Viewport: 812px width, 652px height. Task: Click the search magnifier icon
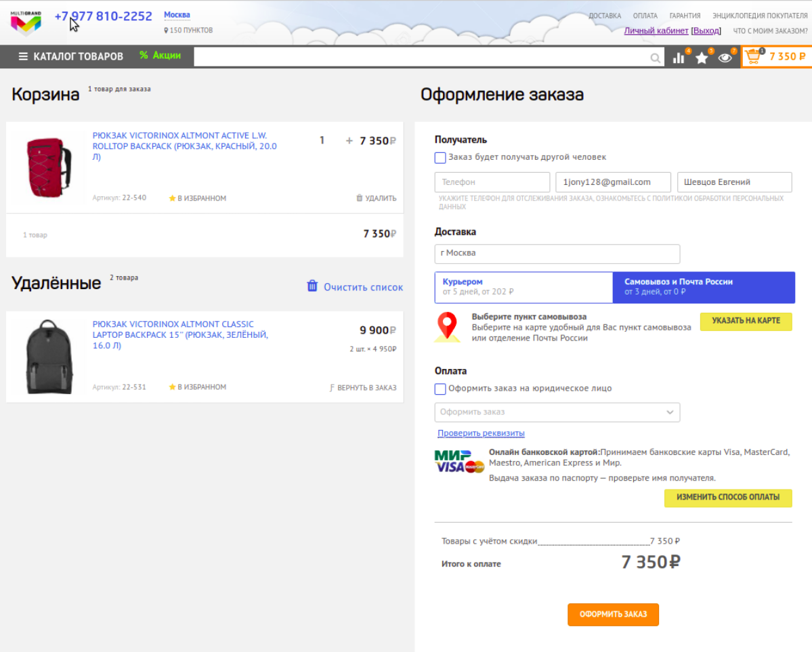(x=655, y=58)
